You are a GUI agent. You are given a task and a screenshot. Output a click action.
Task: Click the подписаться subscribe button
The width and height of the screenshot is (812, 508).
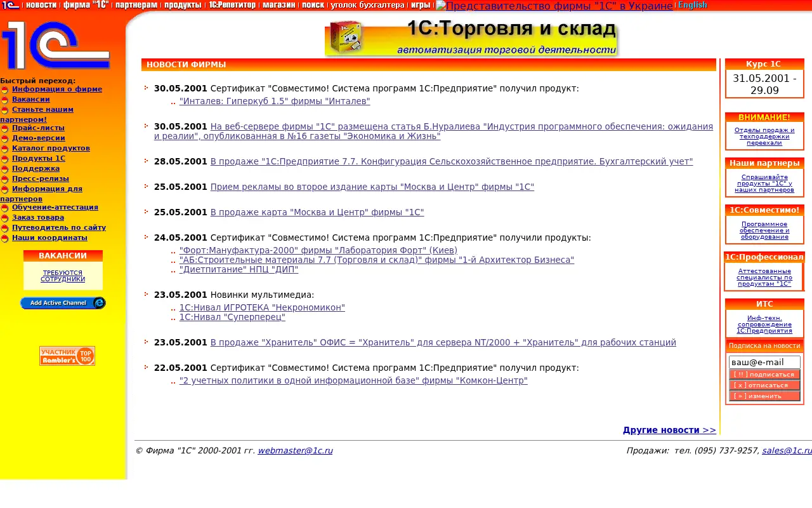[764, 375]
